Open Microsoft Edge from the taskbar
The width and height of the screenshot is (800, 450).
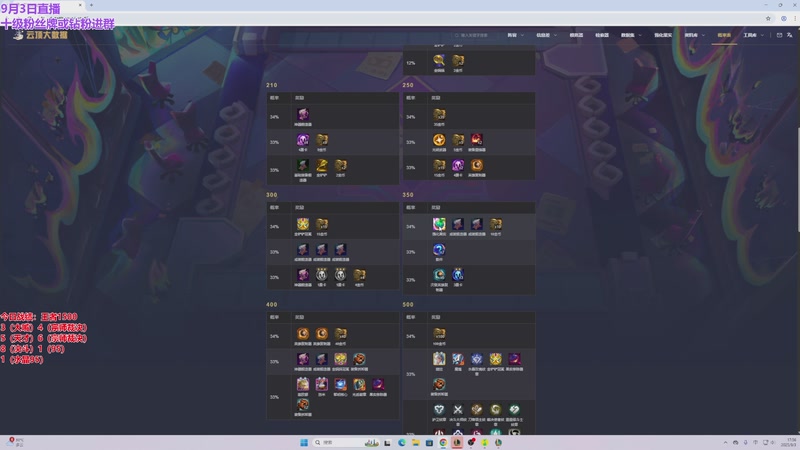[402, 442]
